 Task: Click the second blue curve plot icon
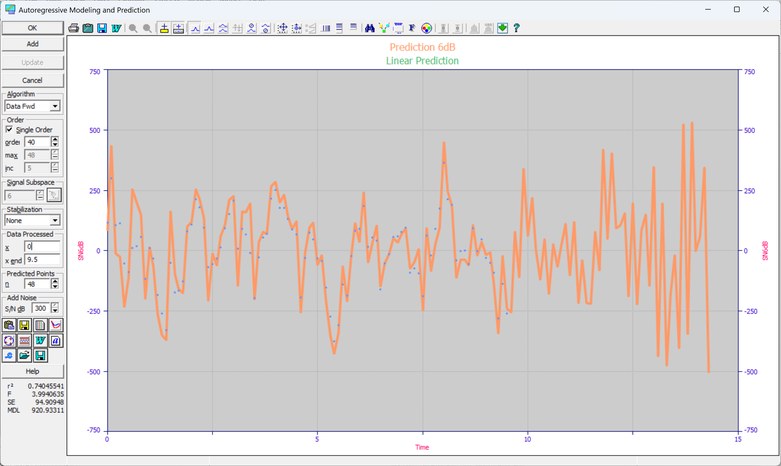[x=209, y=28]
